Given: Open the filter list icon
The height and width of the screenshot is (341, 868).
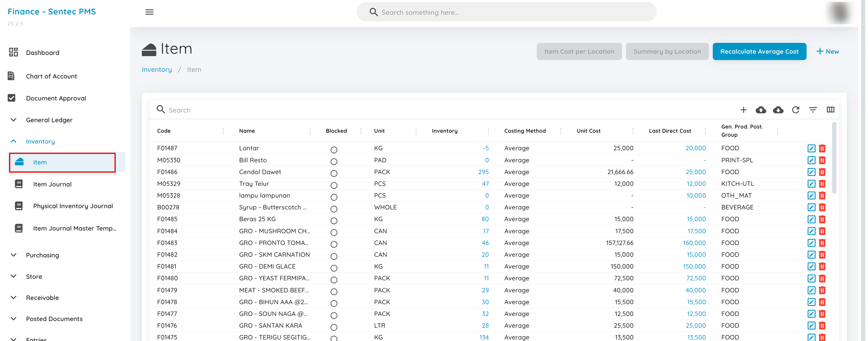Looking at the screenshot, I should click(813, 110).
